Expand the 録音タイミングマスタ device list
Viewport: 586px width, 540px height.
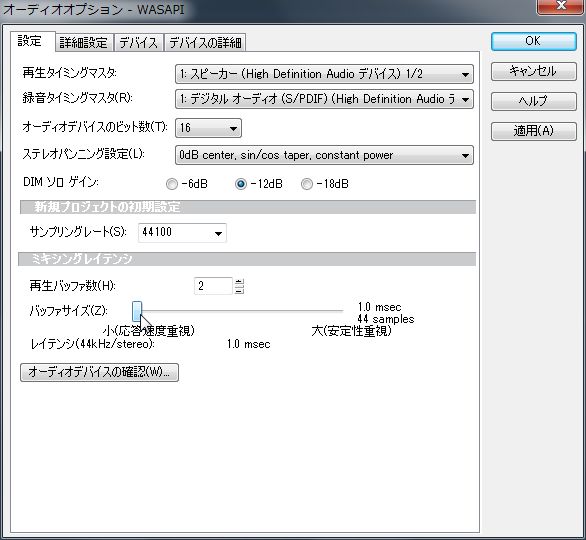pos(324,99)
